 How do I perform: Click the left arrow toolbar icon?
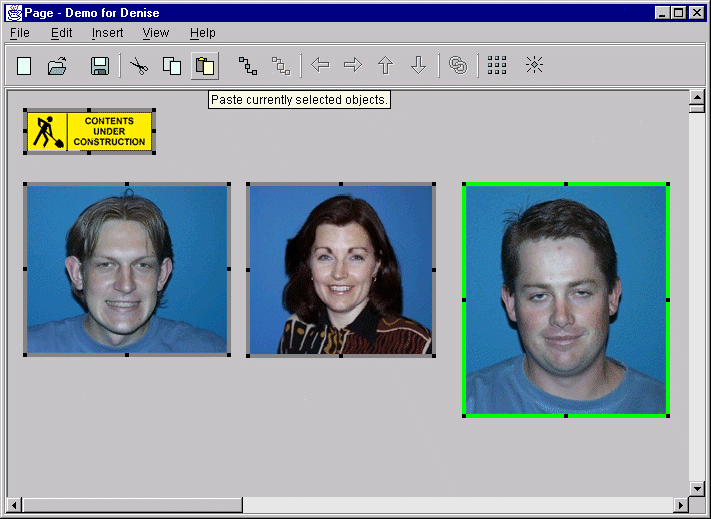(x=320, y=66)
